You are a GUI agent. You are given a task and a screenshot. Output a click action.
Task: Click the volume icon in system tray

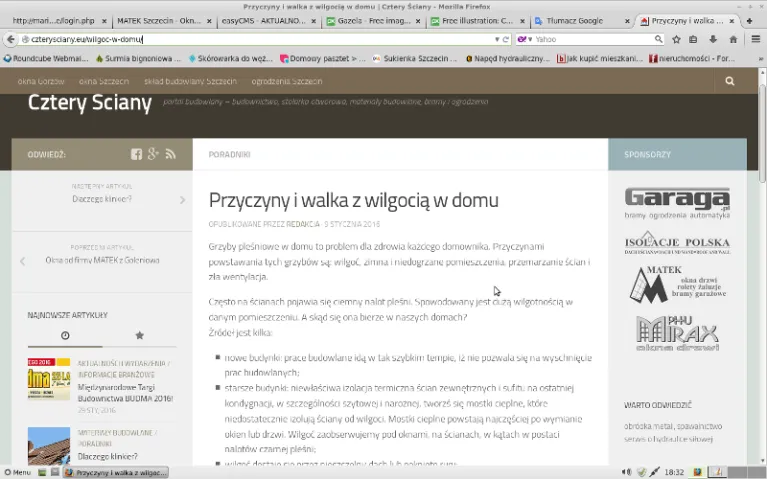(x=627, y=472)
